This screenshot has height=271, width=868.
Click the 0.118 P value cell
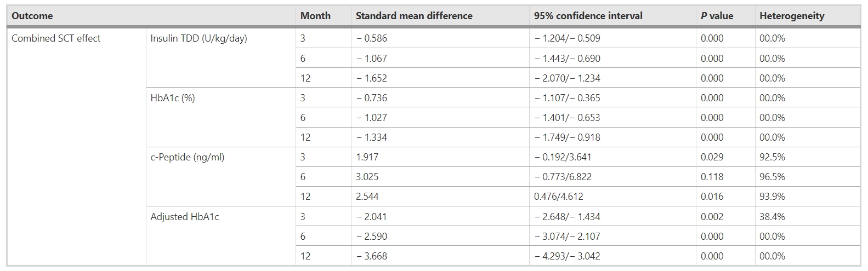point(712,177)
